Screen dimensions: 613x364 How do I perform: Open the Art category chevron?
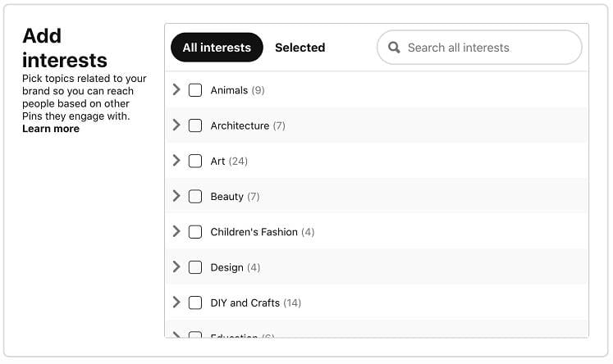click(x=176, y=161)
